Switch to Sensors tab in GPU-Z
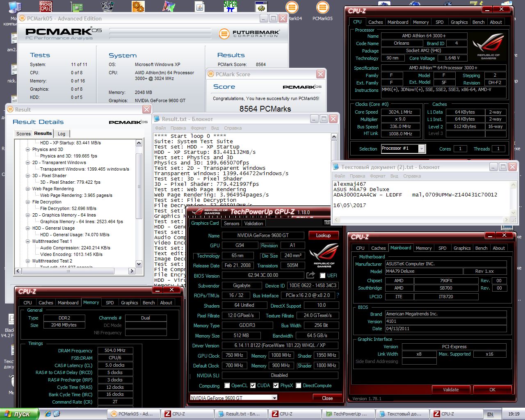Viewport: 525px width, 420px height. (231, 224)
